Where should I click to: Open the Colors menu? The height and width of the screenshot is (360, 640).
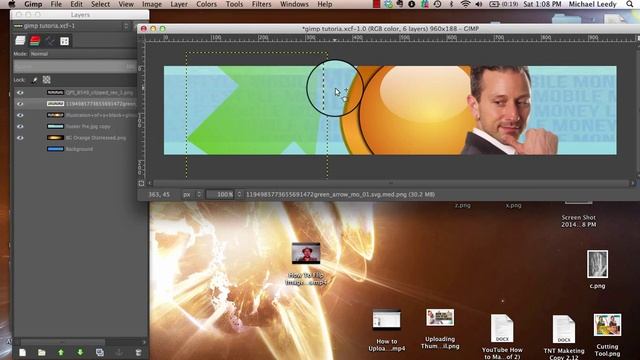point(207,4)
